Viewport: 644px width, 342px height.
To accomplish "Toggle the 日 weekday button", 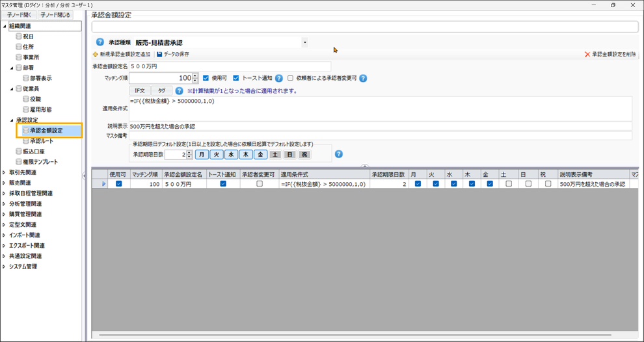I will click(x=290, y=155).
